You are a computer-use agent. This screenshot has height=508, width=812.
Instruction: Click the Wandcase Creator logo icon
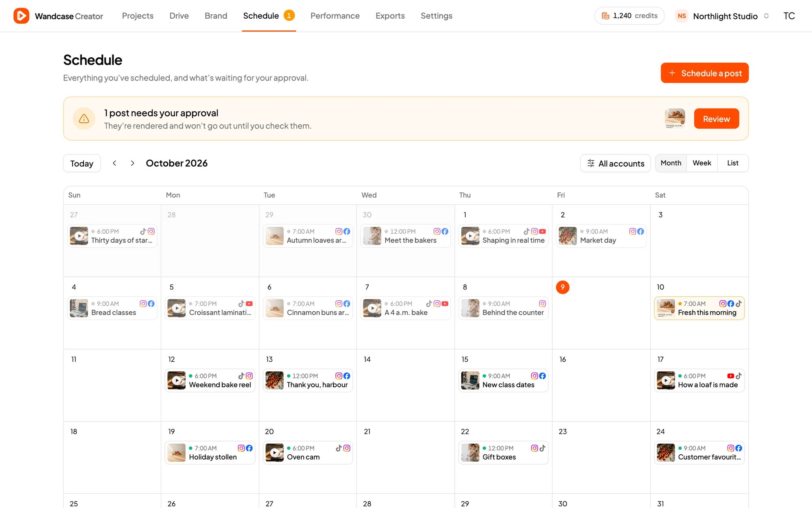[21, 16]
